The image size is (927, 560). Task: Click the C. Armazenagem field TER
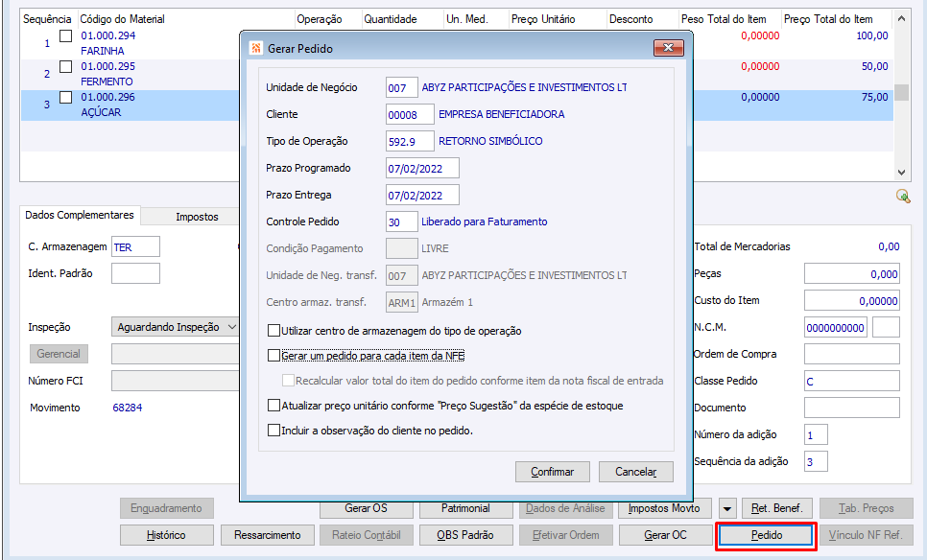[x=135, y=247]
